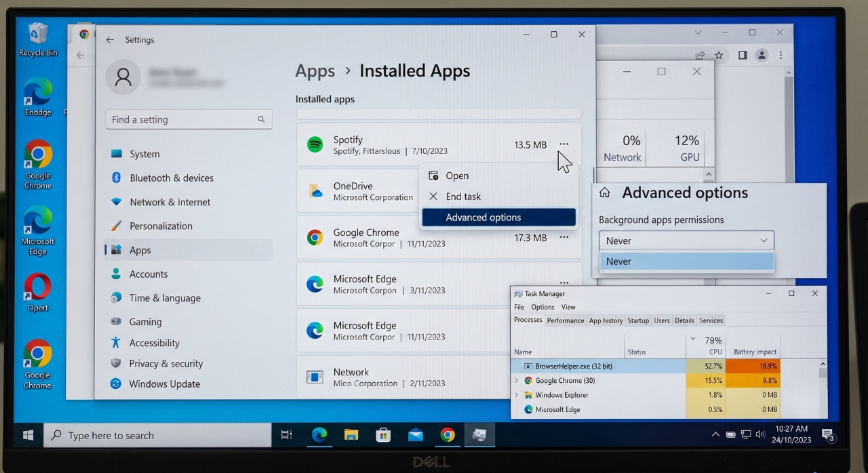
Task: Click the Chrome tab search chevron
Action: [698, 33]
